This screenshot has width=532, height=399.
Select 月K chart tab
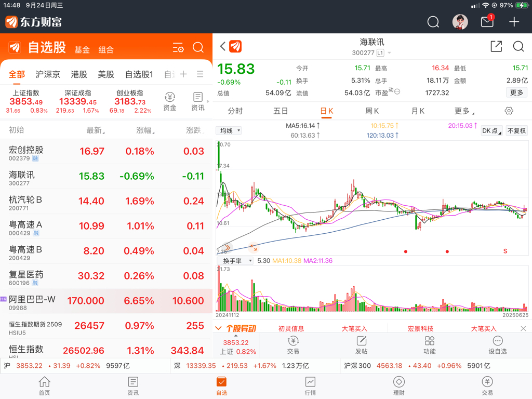pos(418,111)
